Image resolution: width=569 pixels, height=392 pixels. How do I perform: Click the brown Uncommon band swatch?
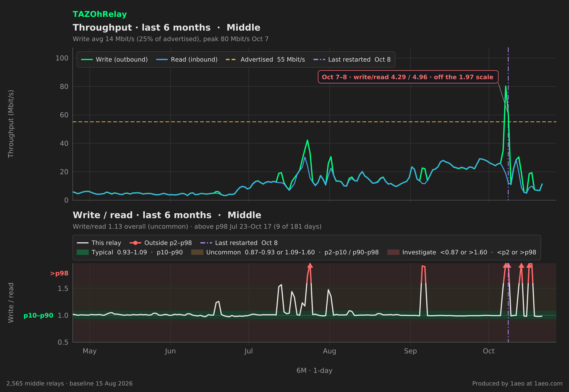click(197, 252)
